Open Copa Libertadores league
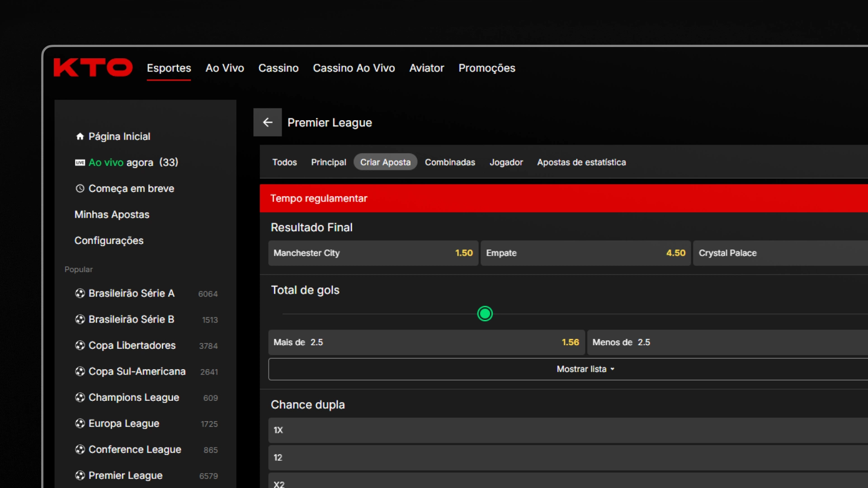The width and height of the screenshot is (868, 488). point(132,346)
